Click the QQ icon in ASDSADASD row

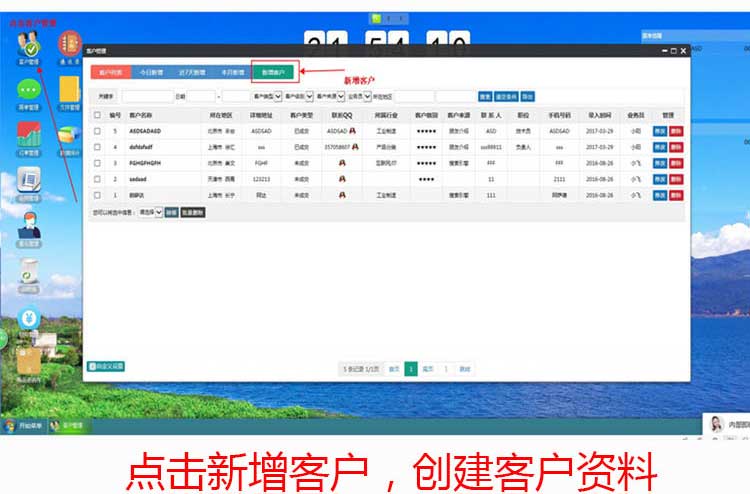pos(353,131)
